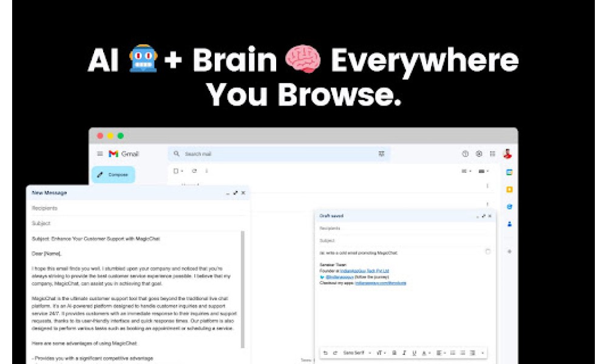Open the Gmail main menu hamburger icon

100,154
